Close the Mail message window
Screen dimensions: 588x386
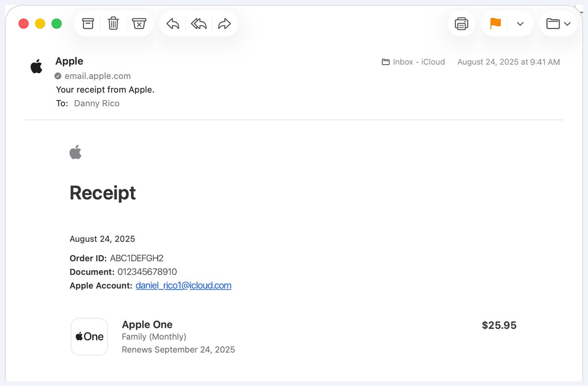click(24, 24)
